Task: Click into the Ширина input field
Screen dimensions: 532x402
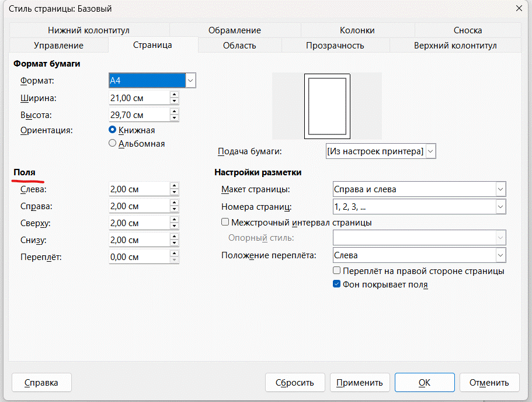Action: coord(138,98)
